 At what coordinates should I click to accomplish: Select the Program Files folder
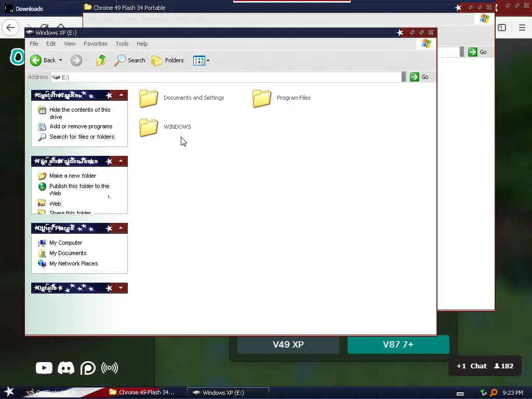(x=281, y=98)
